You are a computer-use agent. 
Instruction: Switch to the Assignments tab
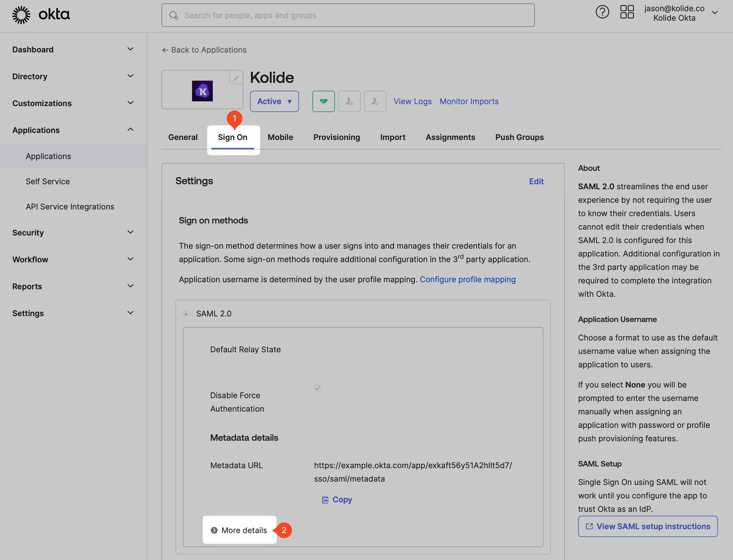pos(450,137)
